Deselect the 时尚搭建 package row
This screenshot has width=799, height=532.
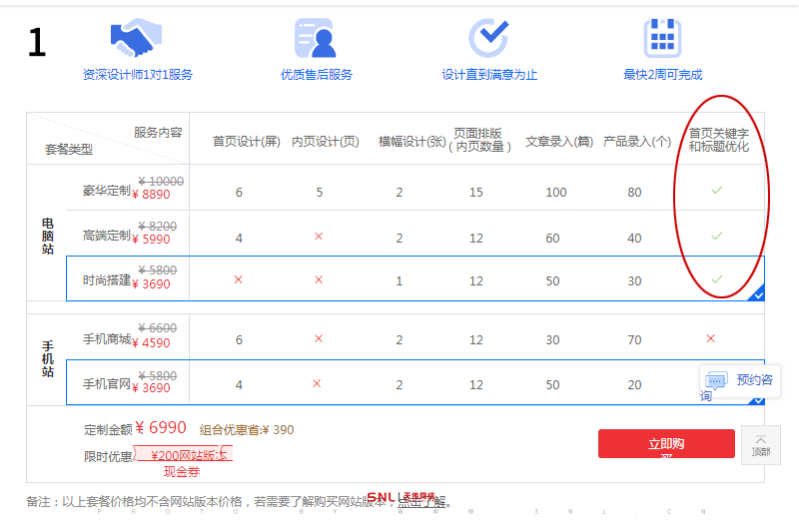[108, 279]
